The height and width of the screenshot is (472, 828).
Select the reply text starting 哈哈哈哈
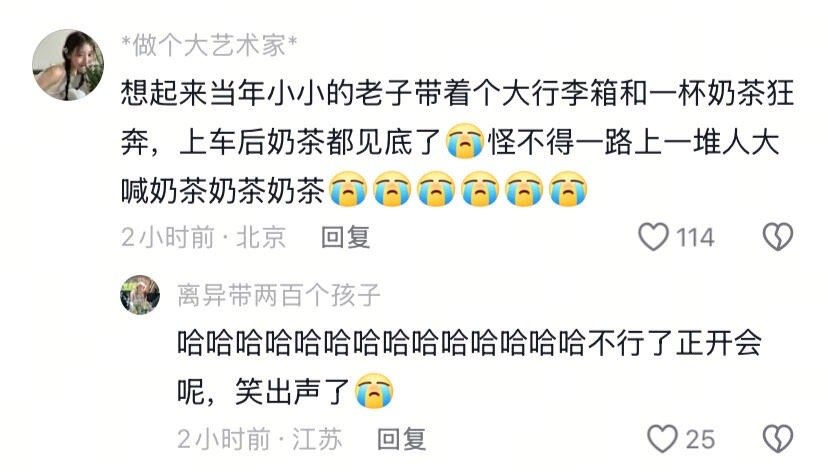[469, 367]
